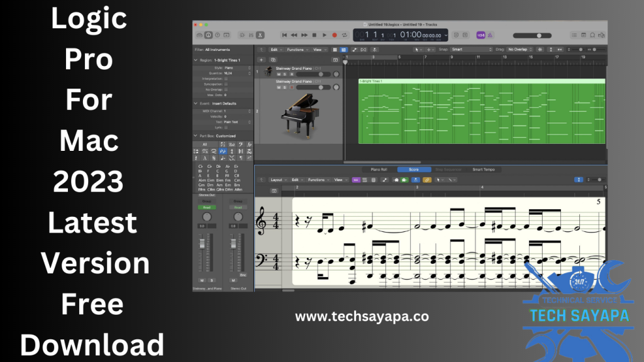Click the Bnc bounce button
644x362 pixels.
click(x=243, y=275)
